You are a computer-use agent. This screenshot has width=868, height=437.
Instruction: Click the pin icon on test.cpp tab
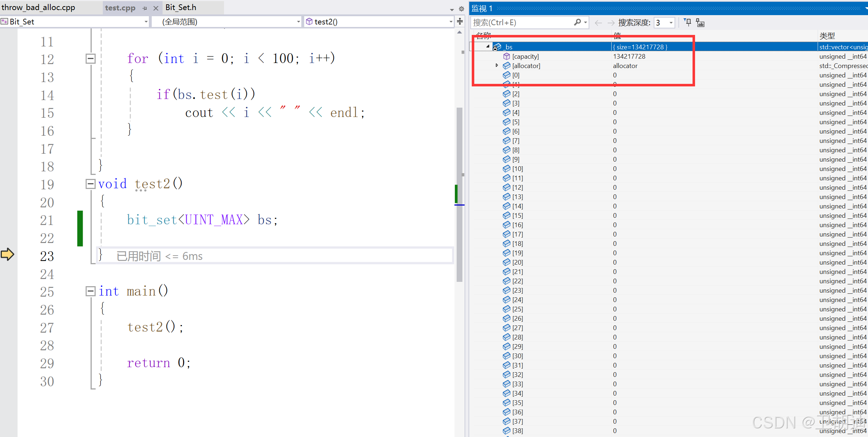145,8
